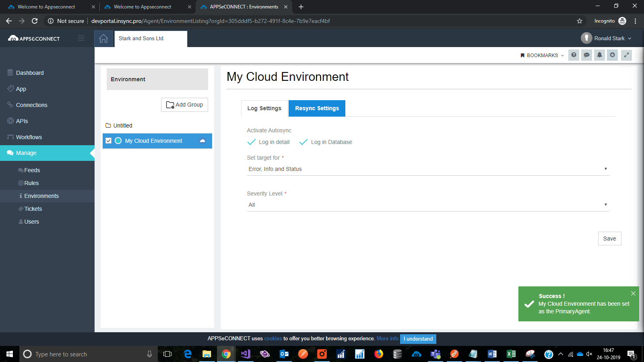Open Windows Action Center notifications
This screenshot has height=362, width=644.
pos(632,354)
